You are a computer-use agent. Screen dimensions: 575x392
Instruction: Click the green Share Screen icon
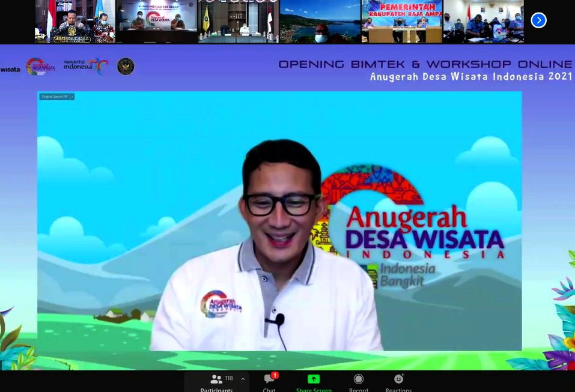tap(314, 379)
